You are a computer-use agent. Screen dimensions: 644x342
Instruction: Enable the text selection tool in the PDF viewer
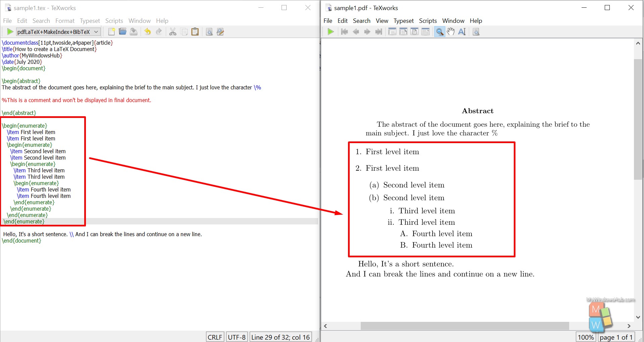(462, 32)
